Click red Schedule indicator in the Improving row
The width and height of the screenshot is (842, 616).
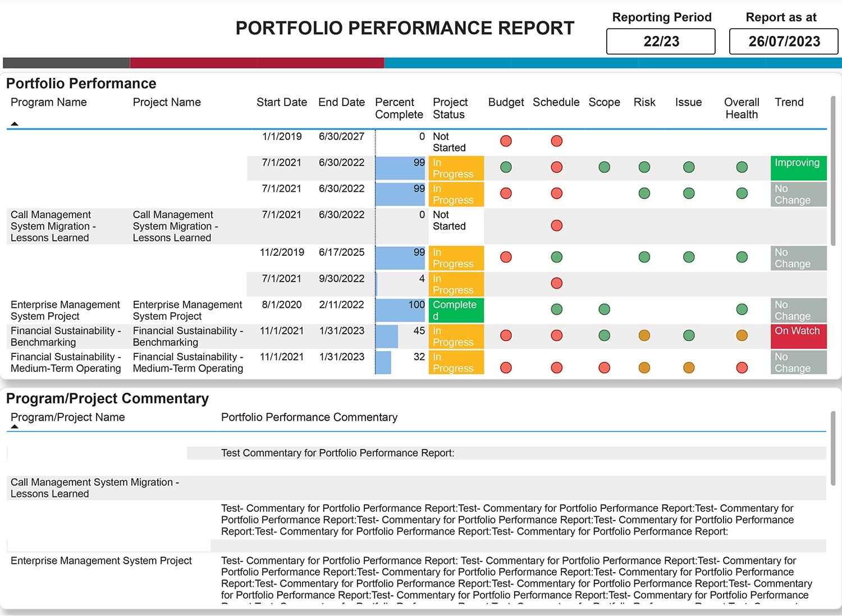pos(556,167)
